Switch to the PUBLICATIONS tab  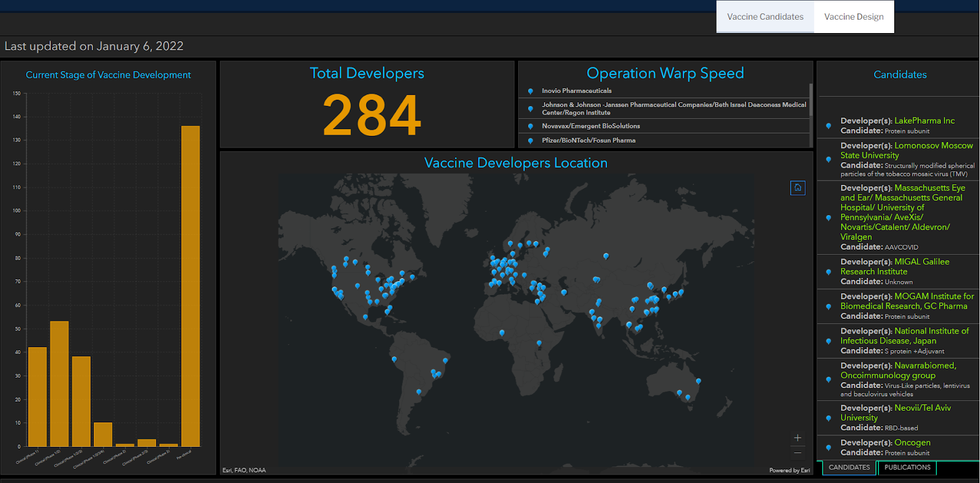point(907,468)
